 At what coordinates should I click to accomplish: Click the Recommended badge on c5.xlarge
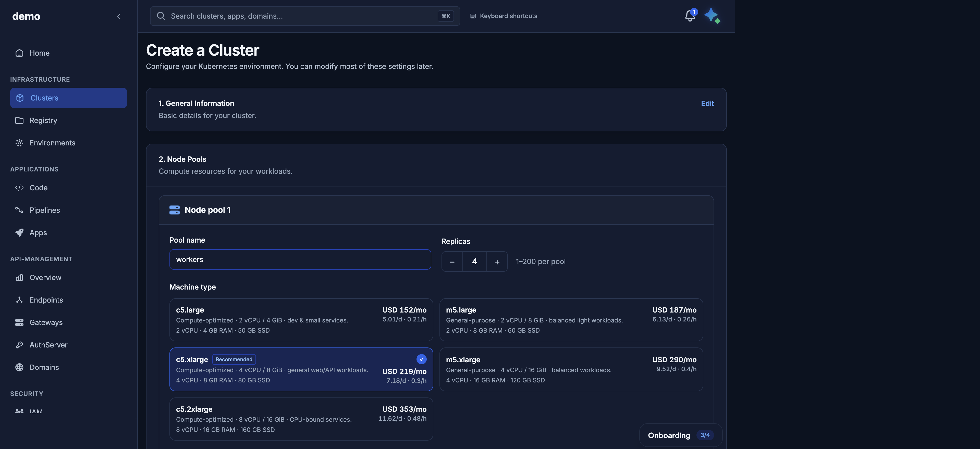click(x=234, y=359)
